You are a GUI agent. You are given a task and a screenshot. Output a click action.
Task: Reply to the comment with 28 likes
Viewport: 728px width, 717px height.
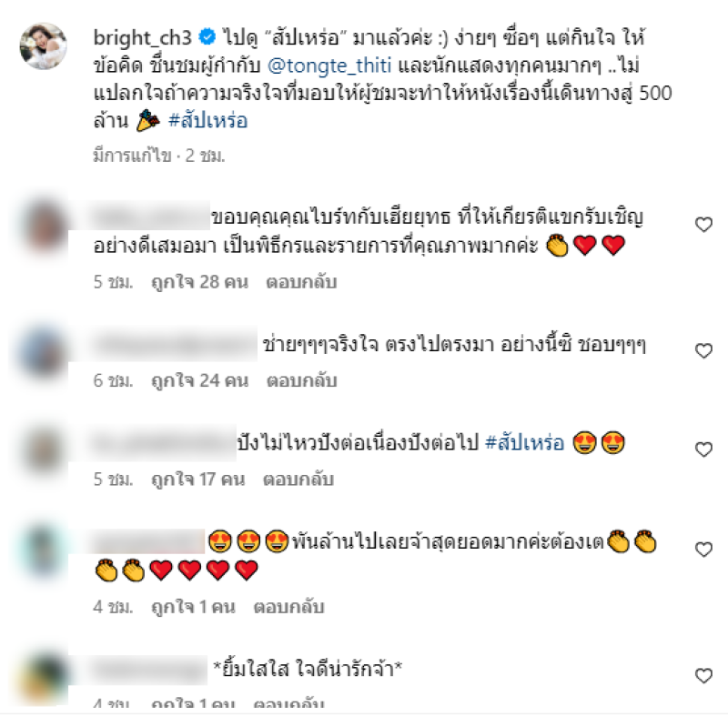(x=301, y=282)
